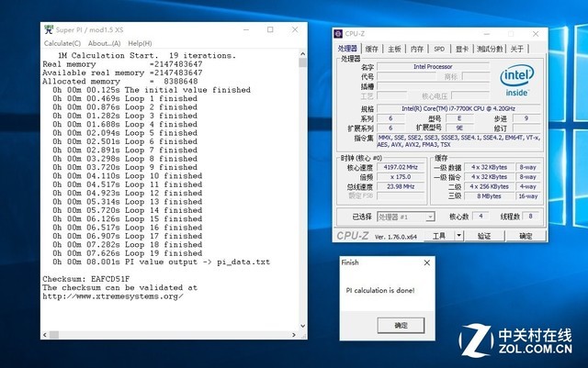Click the 验证 button in CPU-Z
Image resolution: width=588 pixels, height=368 pixels.
[x=483, y=236]
